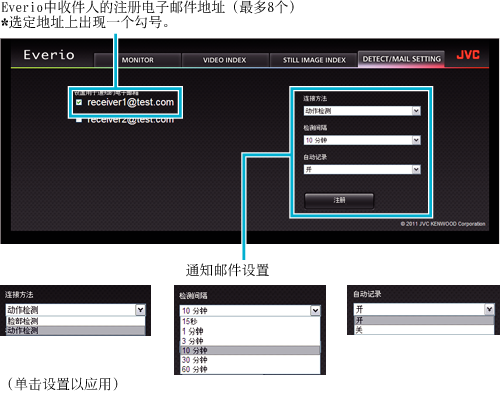Open the VIDEO INDEX tab
Screen dimensions: 500x394
224,60
